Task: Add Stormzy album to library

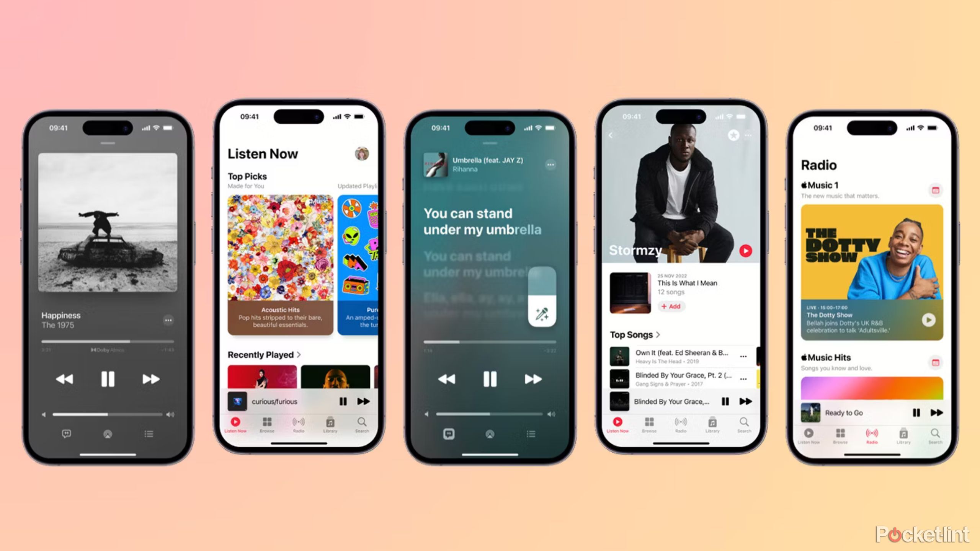Action: 671,306
